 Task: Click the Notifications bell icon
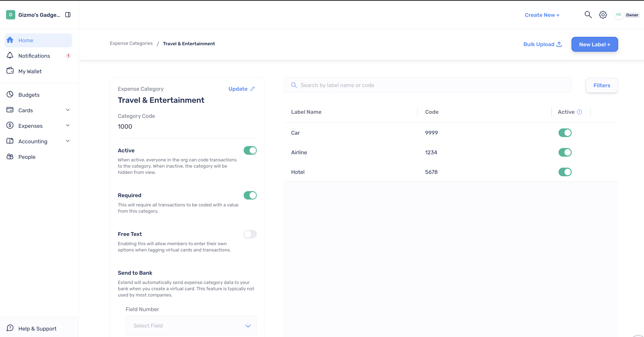click(x=10, y=56)
